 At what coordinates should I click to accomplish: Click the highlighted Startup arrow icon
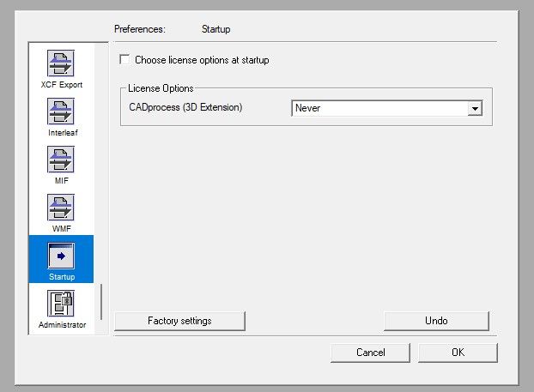60,256
